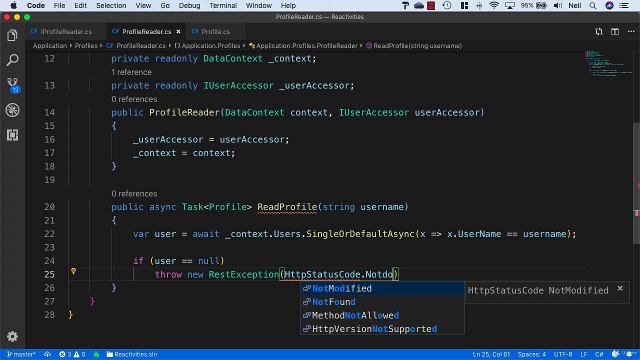Click Ln 25, Col 61 cursor position
Screen dimensions: 640x360
click(x=491, y=354)
